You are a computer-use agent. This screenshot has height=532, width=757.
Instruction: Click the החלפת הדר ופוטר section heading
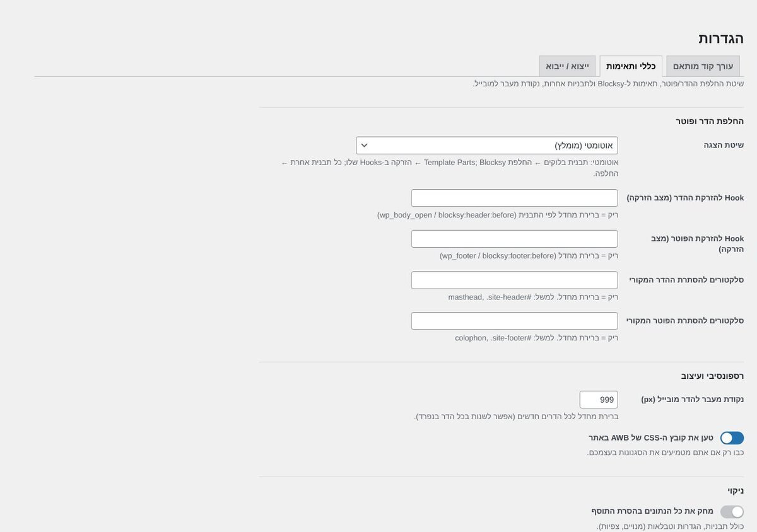coord(710,121)
